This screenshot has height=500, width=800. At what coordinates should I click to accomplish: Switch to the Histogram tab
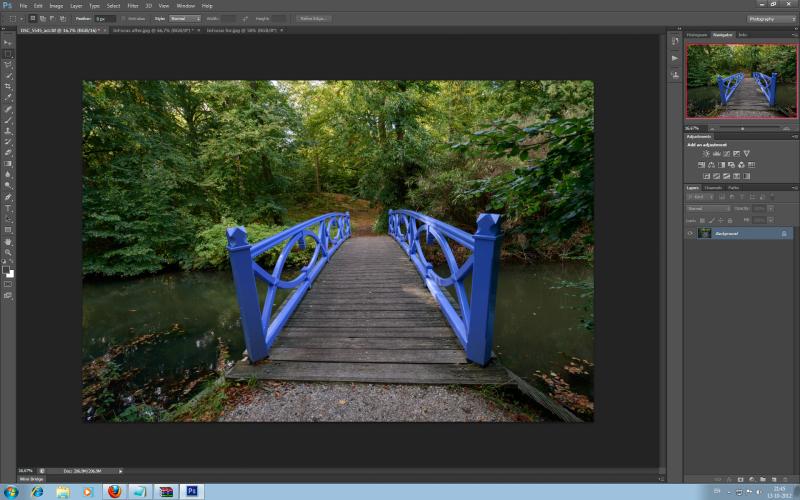pyautogui.click(x=697, y=35)
